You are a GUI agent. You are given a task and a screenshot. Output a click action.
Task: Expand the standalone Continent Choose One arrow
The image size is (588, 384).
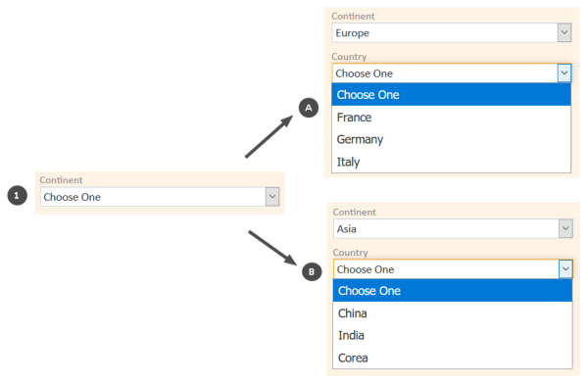point(272,197)
